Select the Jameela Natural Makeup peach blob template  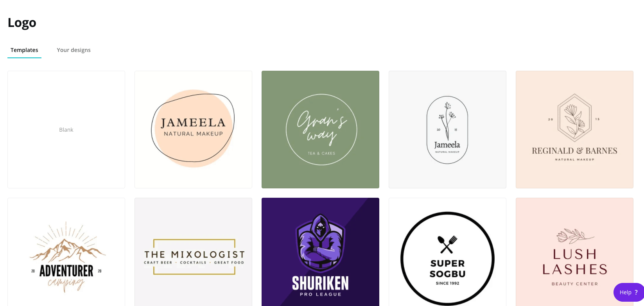pyautogui.click(x=193, y=129)
